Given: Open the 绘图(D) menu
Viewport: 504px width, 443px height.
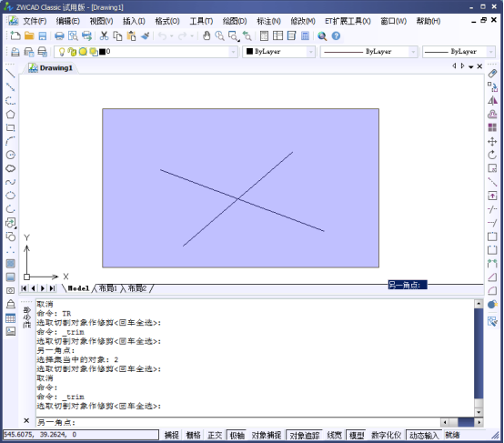Looking at the screenshot, I should click(x=235, y=21).
